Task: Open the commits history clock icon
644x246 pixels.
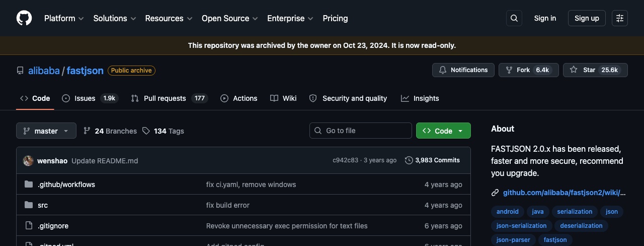Action: pyautogui.click(x=409, y=160)
